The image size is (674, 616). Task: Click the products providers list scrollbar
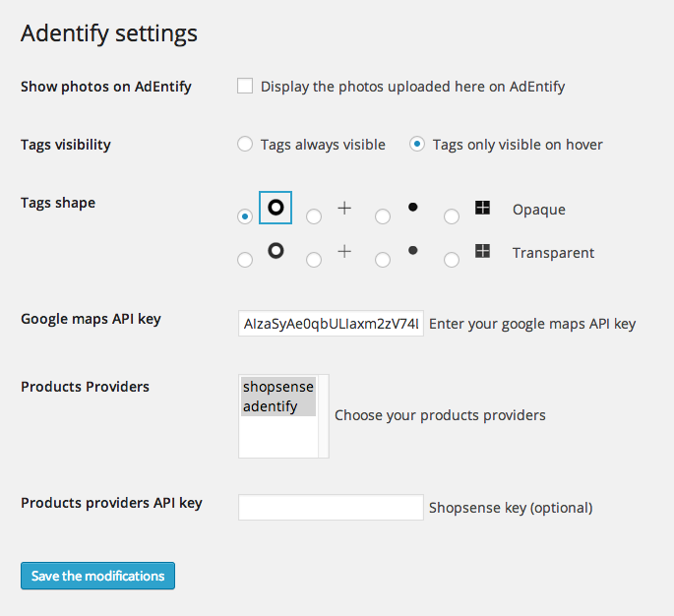pyautogui.click(x=324, y=416)
